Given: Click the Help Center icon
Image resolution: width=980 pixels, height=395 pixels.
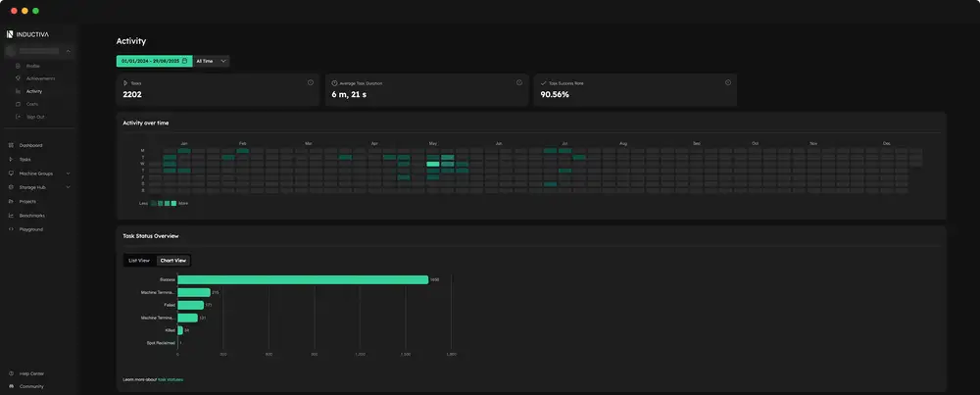Looking at the screenshot, I should (11, 373).
